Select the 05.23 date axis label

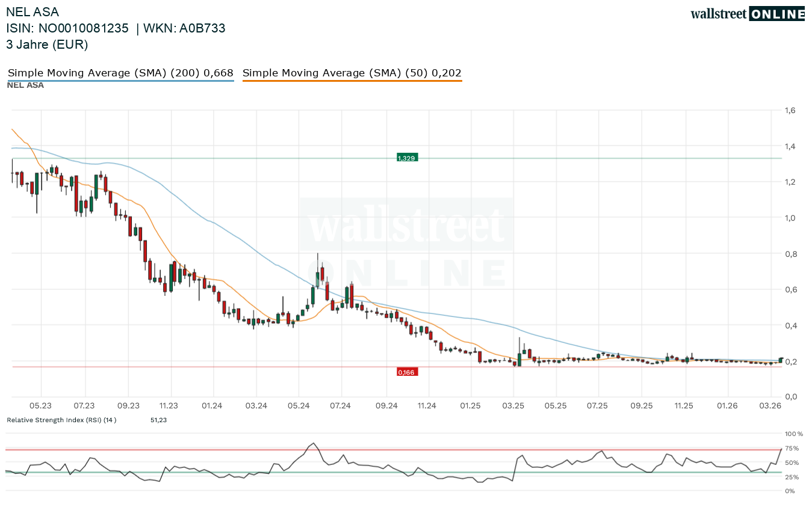[42, 405]
